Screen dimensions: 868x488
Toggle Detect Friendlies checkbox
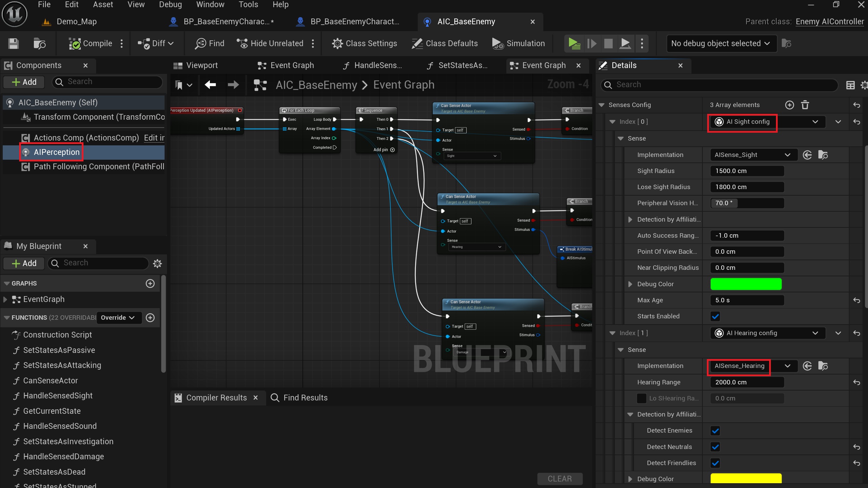click(715, 463)
